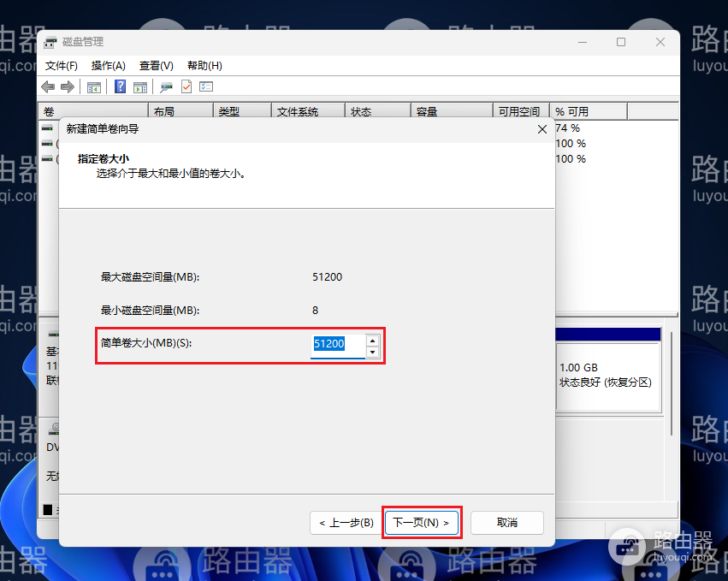Click the checkmark properties toolbar icon

[186, 86]
